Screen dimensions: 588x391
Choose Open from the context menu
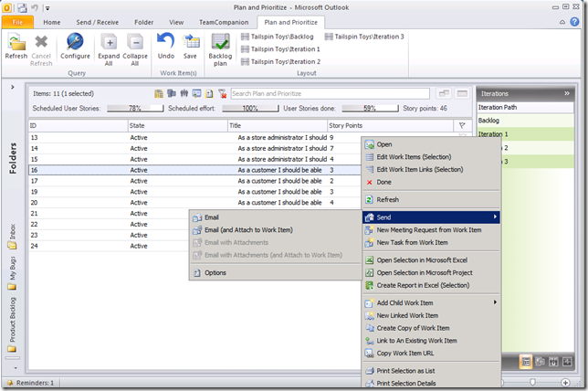431,144
